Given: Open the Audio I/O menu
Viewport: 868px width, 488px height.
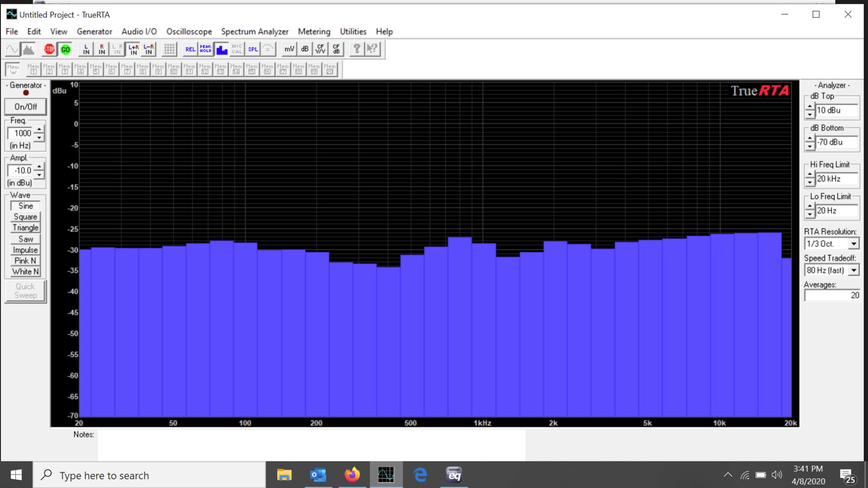Looking at the screenshot, I should pyautogui.click(x=139, y=31).
